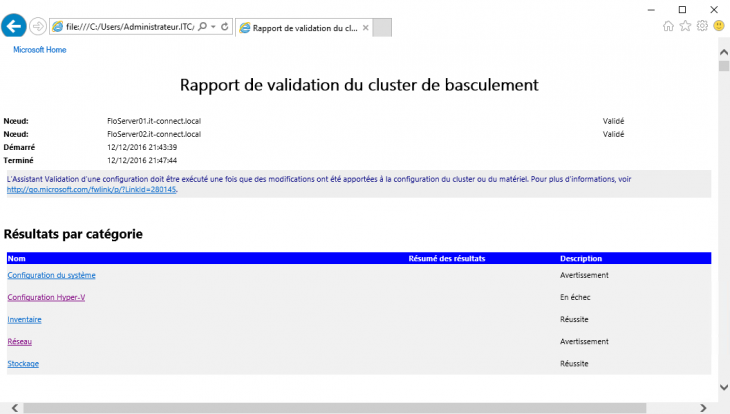Close the Rapport de validation tab

click(365, 28)
